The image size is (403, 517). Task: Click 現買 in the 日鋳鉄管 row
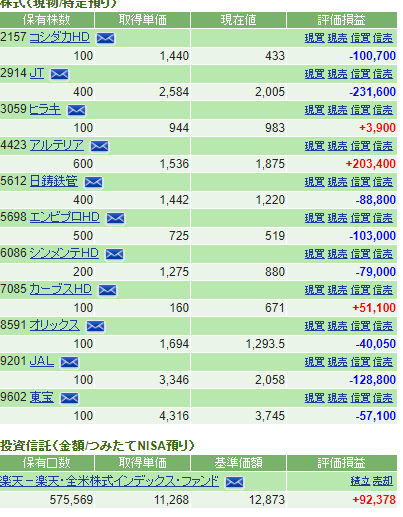click(x=314, y=182)
